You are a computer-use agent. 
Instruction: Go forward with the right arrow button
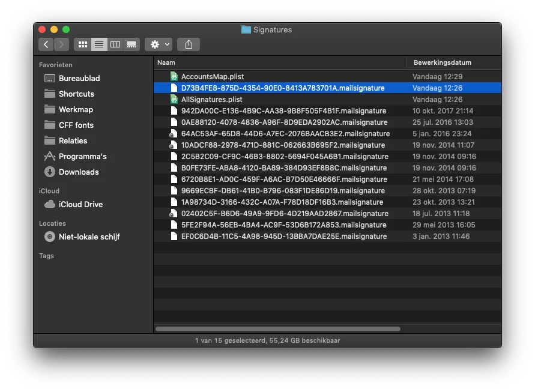click(x=61, y=44)
